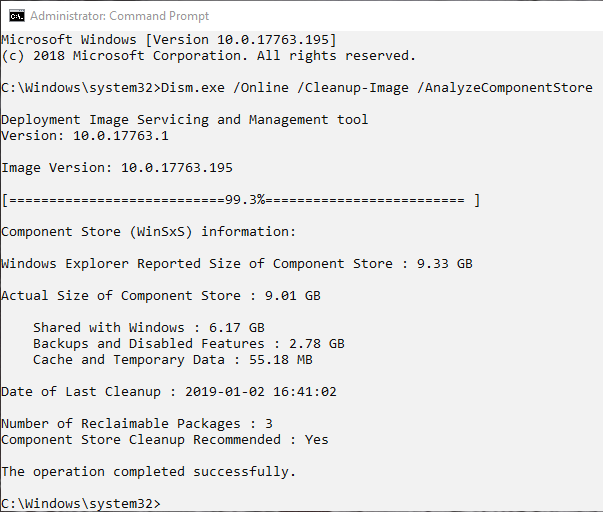Click the /AnalyzeComponentStore parameter text
603x512 pixels.
[x=505, y=88]
